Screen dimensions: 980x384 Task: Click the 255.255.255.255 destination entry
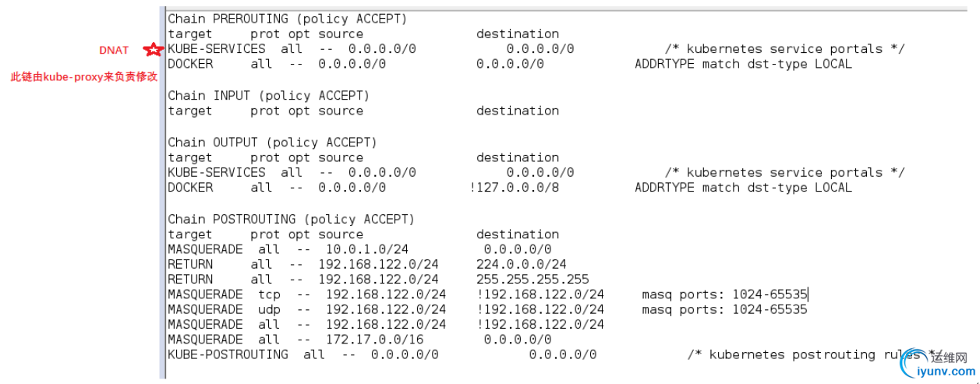[x=532, y=280]
